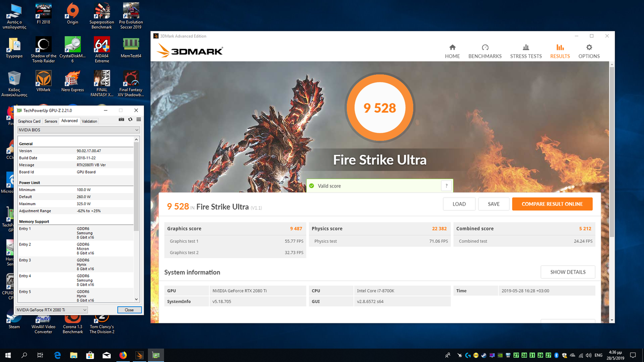The image size is (644, 362).
Task: Open the GPU-Z hamburger menu
Action: (x=138, y=120)
